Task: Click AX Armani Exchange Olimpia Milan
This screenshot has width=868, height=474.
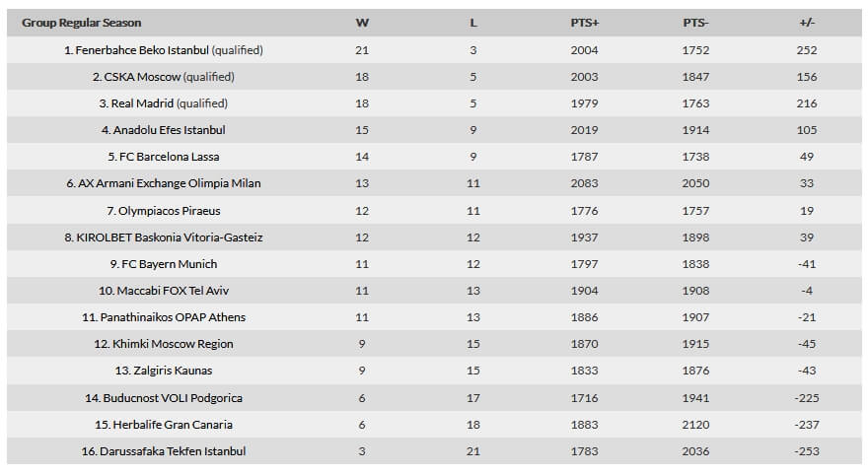Action: click(170, 183)
